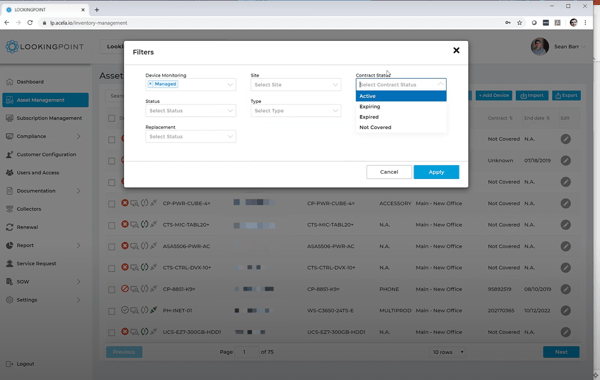Choose Not Covered contract status option
Image resolution: width=600 pixels, height=380 pixels.
pyautogui.click(x=401, y=127)
